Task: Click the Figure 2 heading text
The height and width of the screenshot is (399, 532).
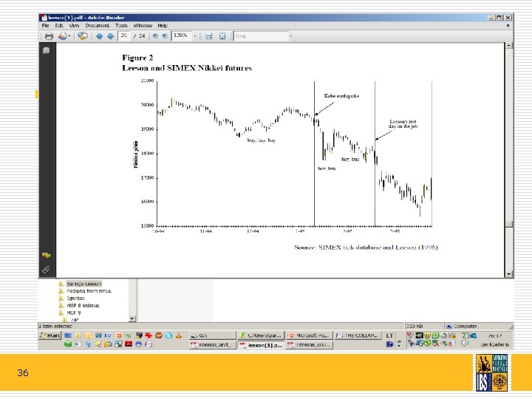Action: (137, 58)
